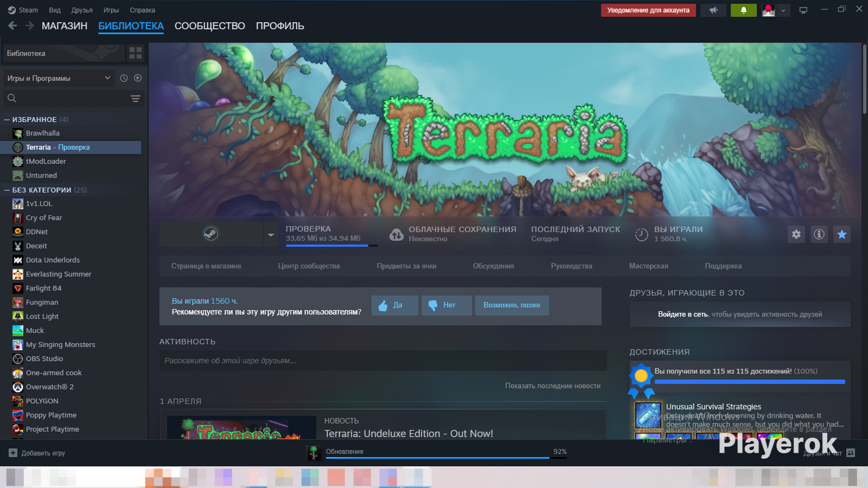This screenshot has height=488, width=868.
Task: Click the Overwatch 2 icon
Action: 18,387
